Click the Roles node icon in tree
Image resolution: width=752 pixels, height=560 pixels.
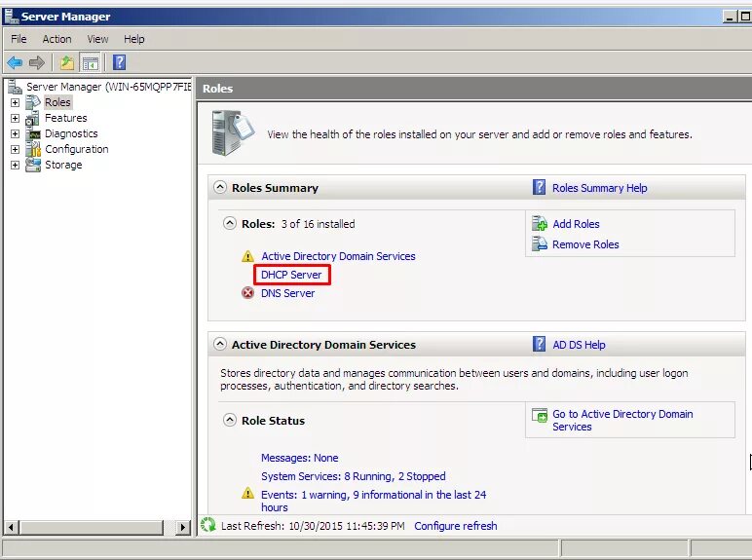[x=32, y=101]
